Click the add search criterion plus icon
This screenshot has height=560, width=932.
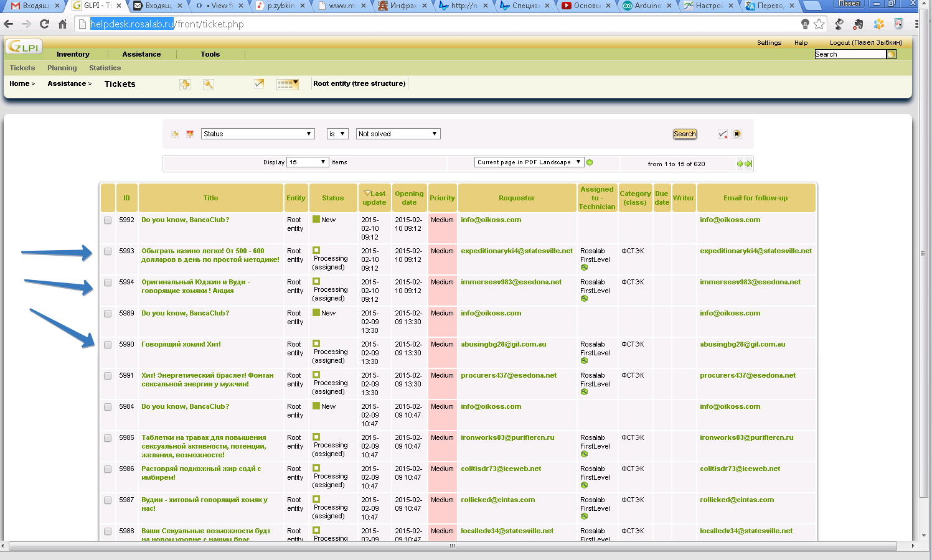click(175, 134)
